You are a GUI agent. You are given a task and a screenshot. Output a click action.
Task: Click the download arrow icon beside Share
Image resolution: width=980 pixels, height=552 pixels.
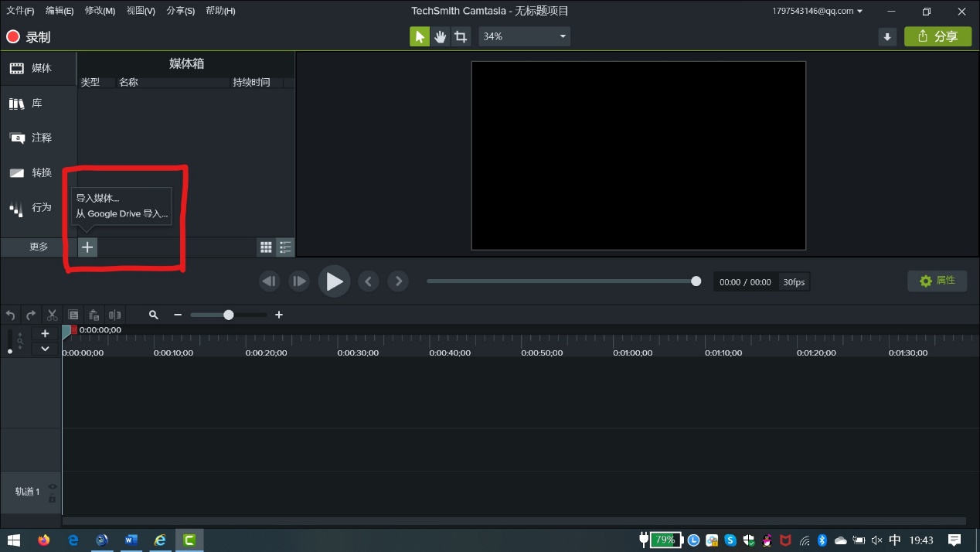[887, 36]
